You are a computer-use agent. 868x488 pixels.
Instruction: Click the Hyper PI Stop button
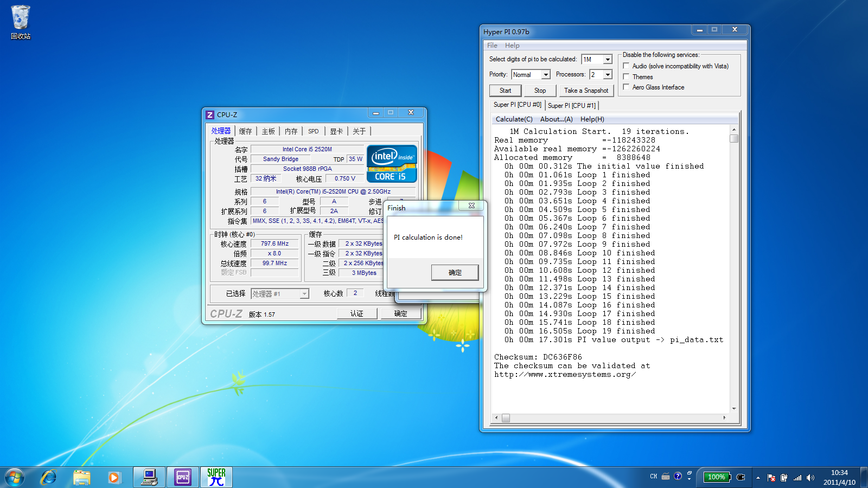pos(540,91)
